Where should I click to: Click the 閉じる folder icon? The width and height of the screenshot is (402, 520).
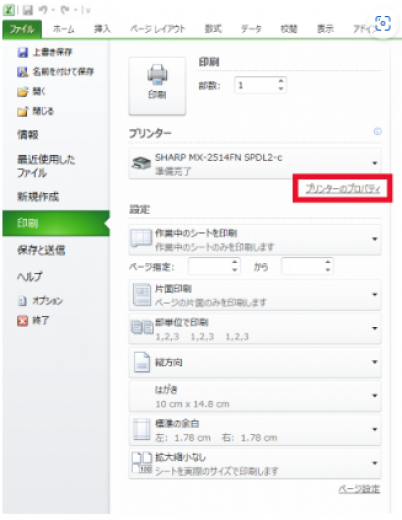point(22,111)
